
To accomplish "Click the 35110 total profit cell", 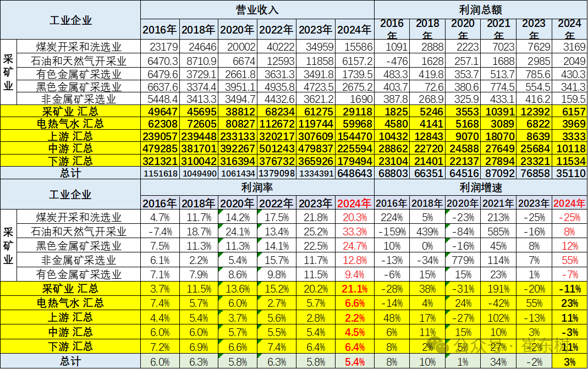I will pyautogui.click(x=569, y=173).
